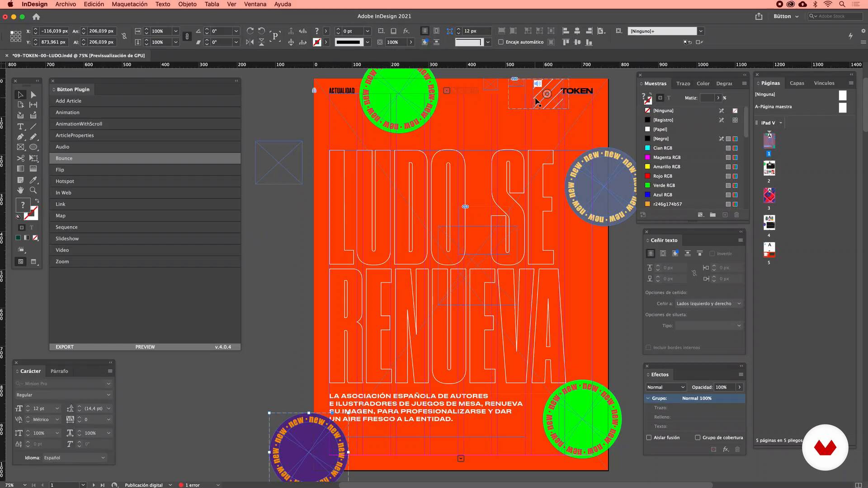
Task: Select the Type tool
Action: point(20,127)
